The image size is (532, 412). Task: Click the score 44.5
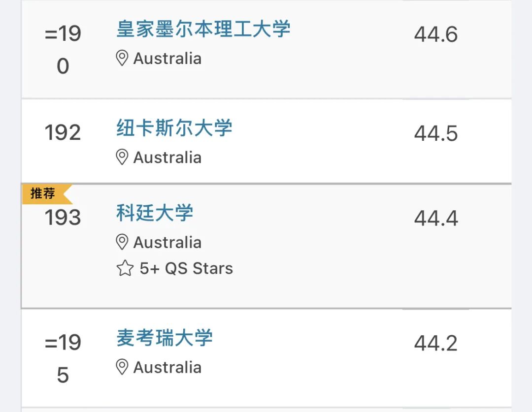436,133
